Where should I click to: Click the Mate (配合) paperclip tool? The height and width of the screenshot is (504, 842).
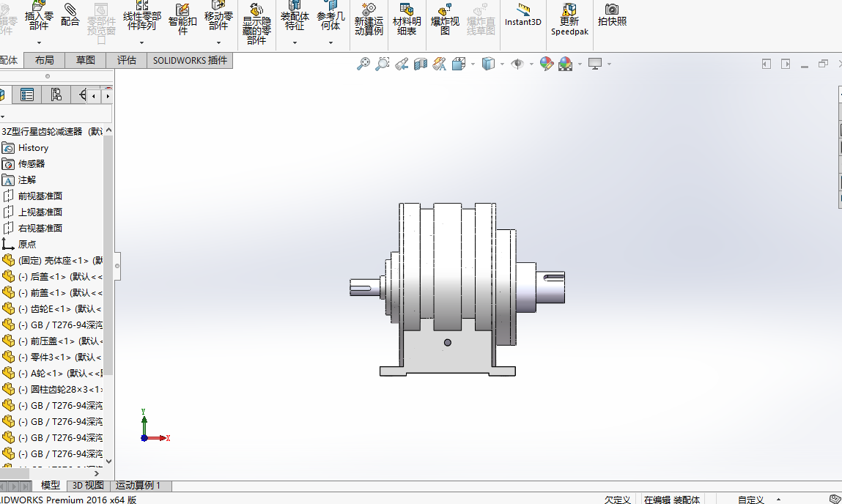click(x=70, y=15)
